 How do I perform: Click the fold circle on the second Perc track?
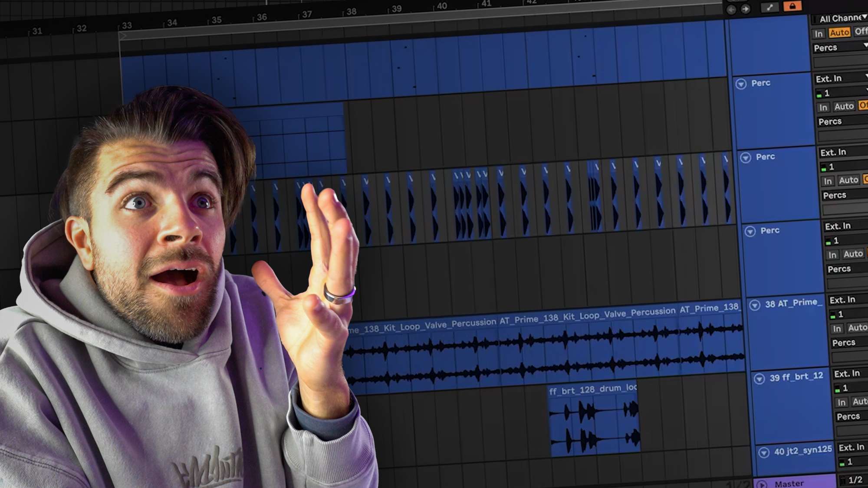(746, 157)
